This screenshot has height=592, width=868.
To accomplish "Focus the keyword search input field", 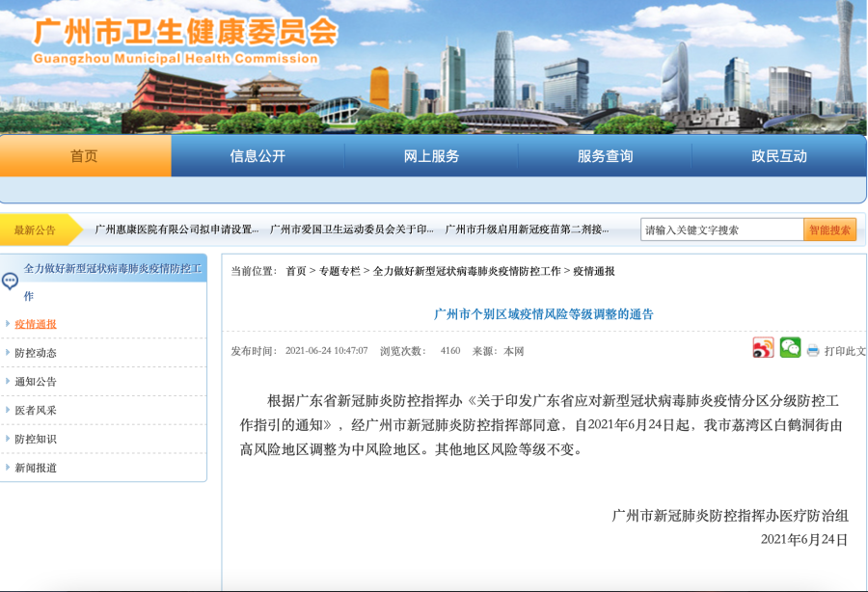I will pos(721,229).
